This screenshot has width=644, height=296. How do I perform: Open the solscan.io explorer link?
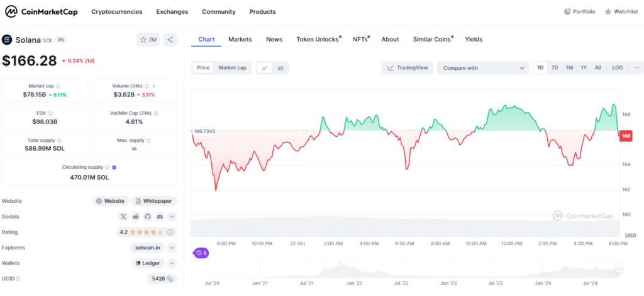147,248
